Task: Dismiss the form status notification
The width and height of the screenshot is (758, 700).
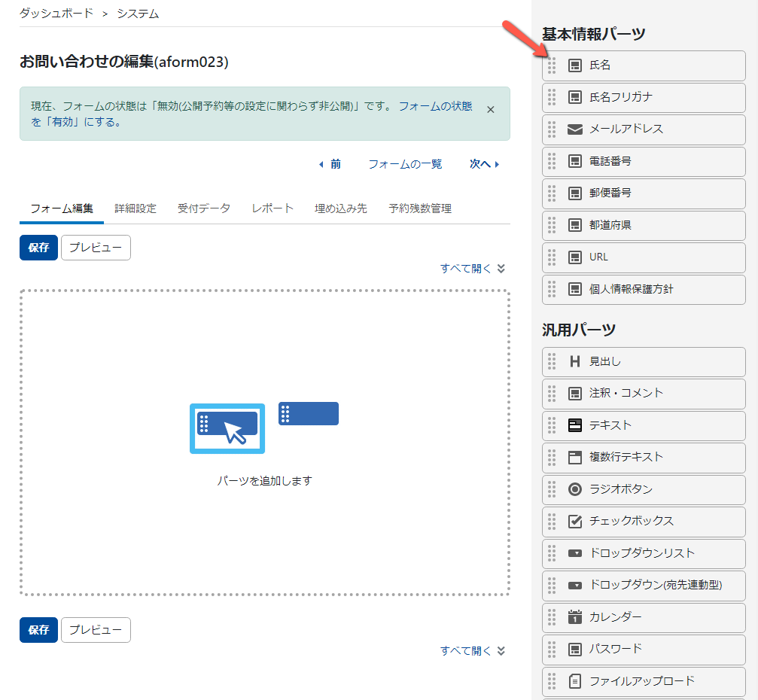Action: click(490, 109)
